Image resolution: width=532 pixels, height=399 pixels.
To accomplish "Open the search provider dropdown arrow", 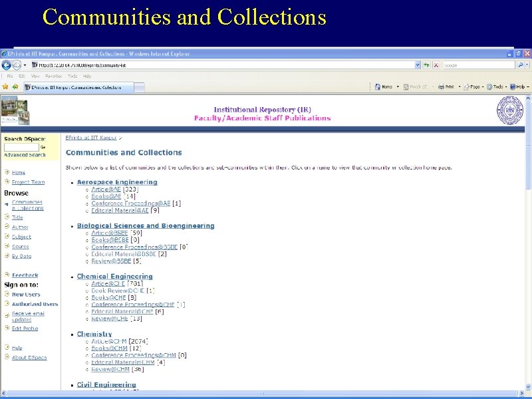I will (527, 65).
